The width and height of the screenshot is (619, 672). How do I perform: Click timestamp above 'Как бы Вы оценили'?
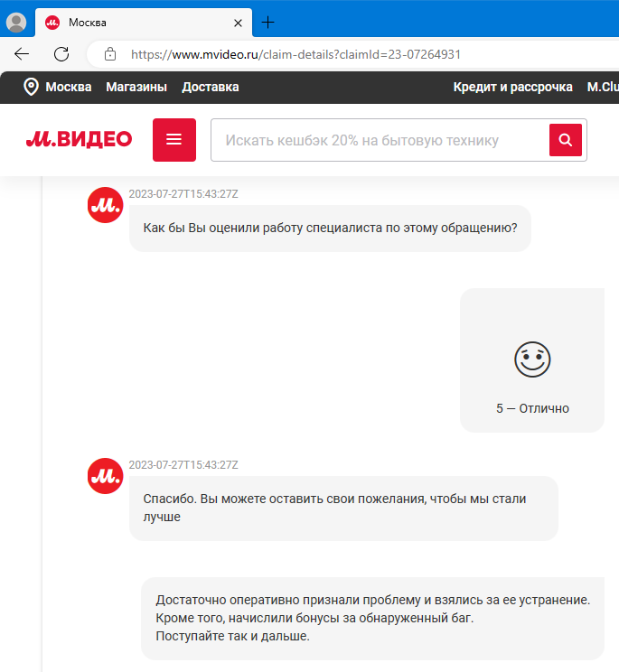point(183,194)
